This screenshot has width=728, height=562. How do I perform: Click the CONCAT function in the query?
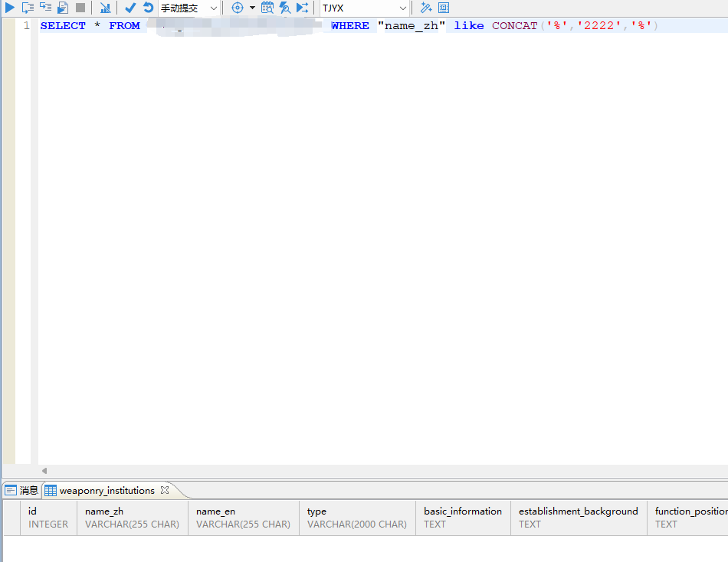coord(514,25)
